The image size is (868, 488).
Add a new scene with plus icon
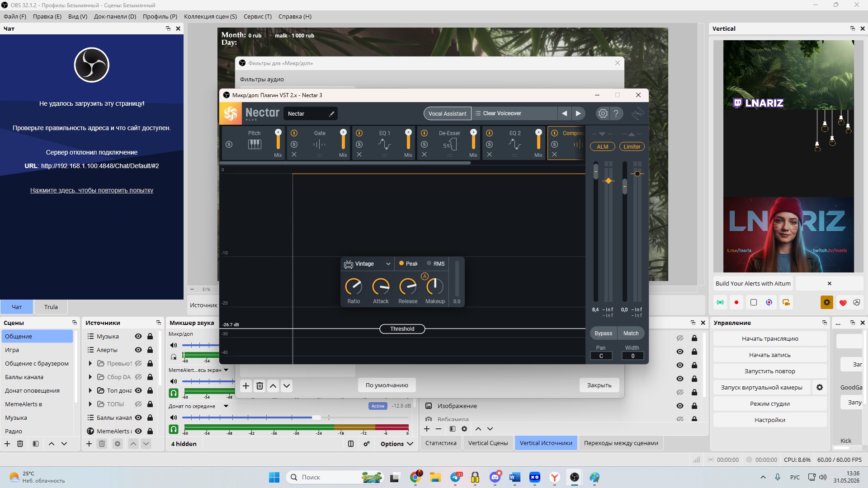coord(7,444)
